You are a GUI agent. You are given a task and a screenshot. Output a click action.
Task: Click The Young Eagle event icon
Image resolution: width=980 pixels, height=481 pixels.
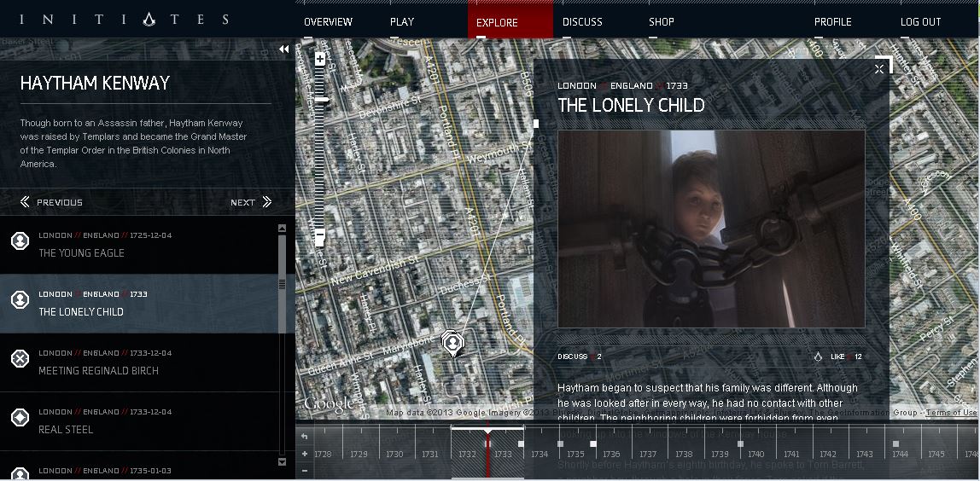(x=20, y=240)
